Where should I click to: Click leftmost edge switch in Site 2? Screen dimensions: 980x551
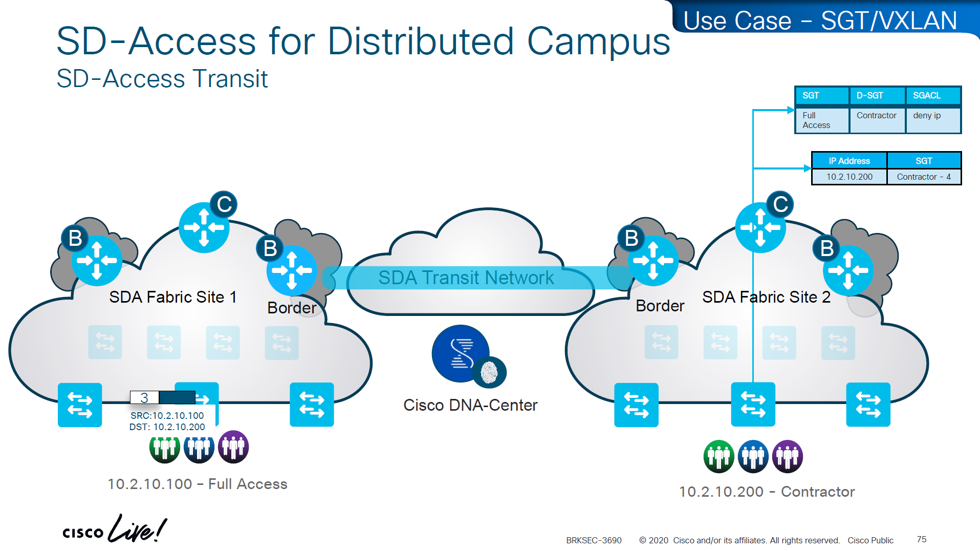[x=636, y=405]
